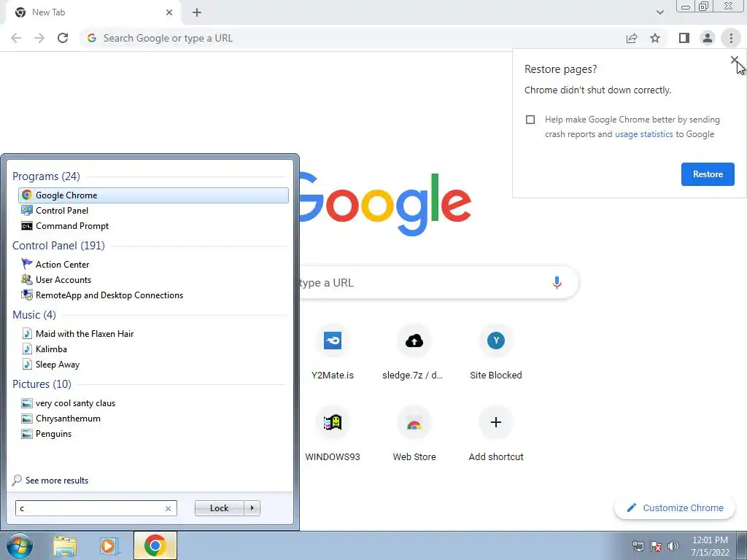The image size is (747, 560).
Task: Open Control Panel from Programs results
Action: tap(153, 211)
